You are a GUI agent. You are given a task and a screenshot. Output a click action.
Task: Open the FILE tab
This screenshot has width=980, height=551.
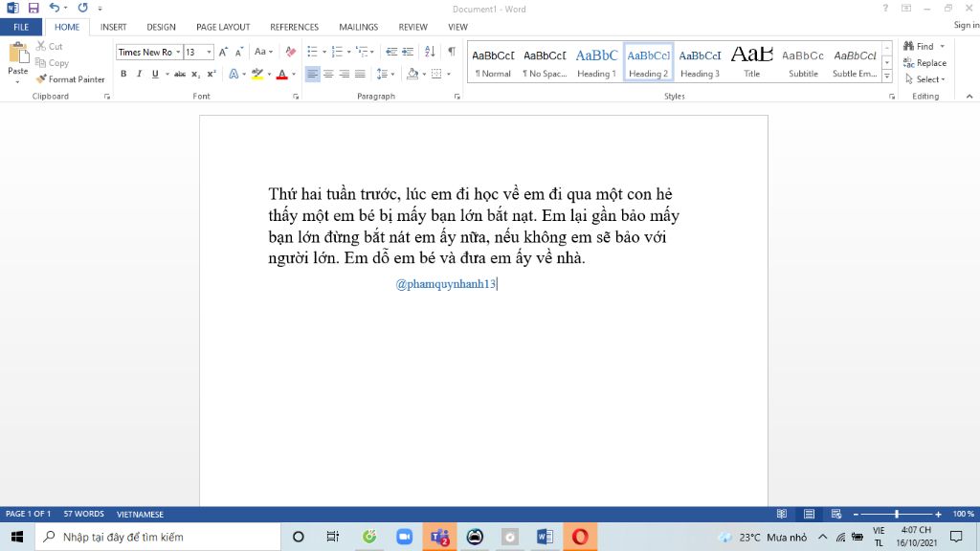click(x=21, y=27)
